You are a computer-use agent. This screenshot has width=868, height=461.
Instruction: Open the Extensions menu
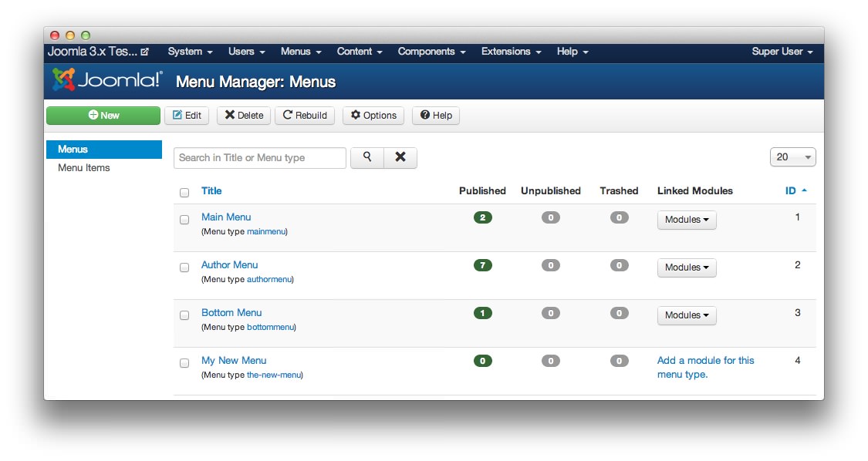pos(511,52)
